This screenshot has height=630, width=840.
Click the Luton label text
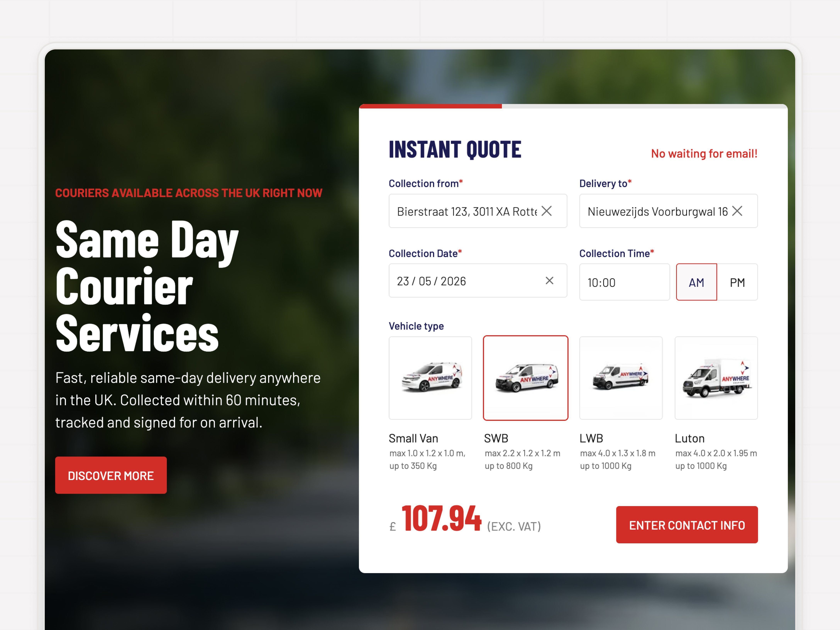[x=690, y=439]
